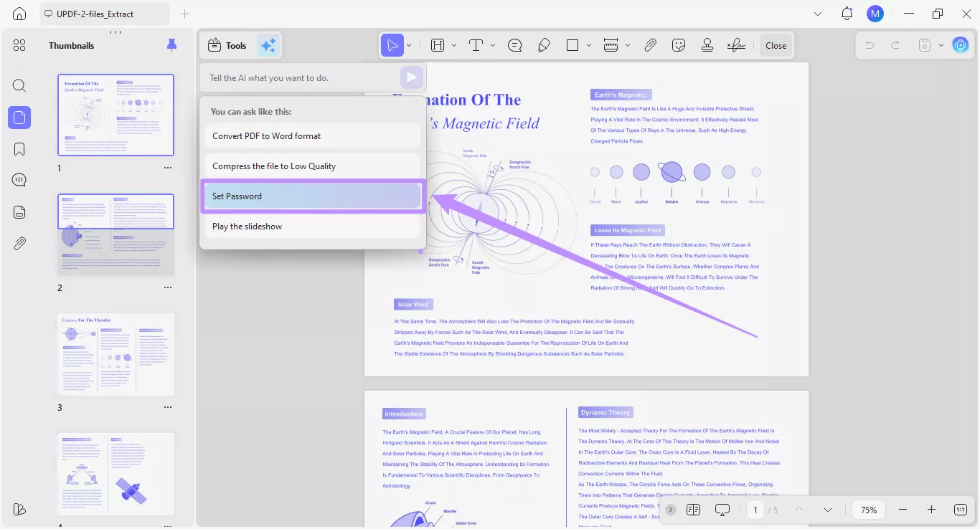Image resolution: width=980 pixels, height=529 pixels.
Task: Start presentation mode icon in the bottom bar
Action: [722, 510]
